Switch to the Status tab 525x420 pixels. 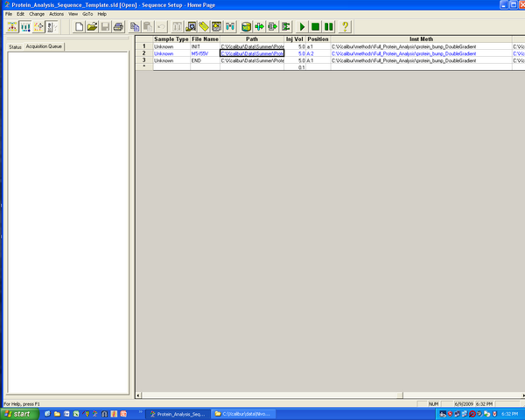coord(15,46)
